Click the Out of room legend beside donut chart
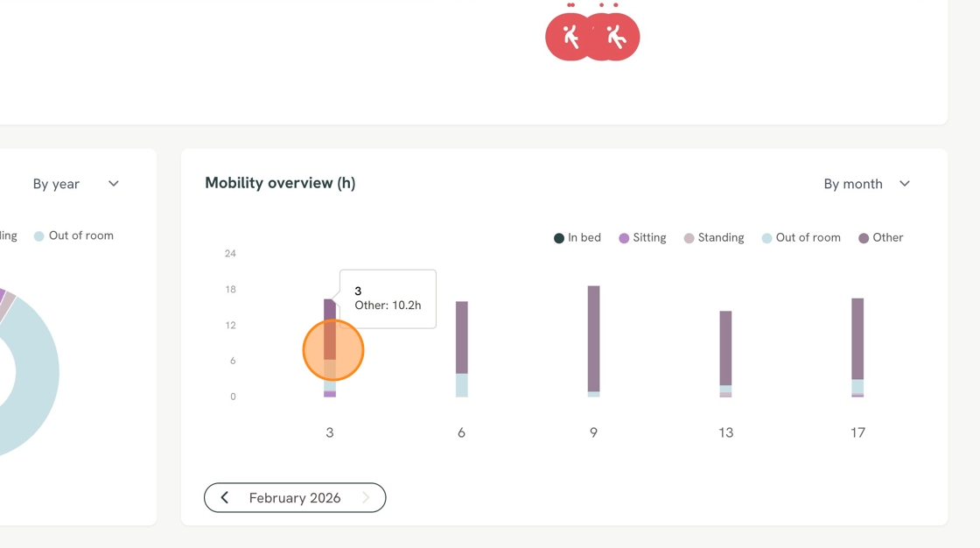The height and width of the screenshot is (548, 980). [73, 235]
